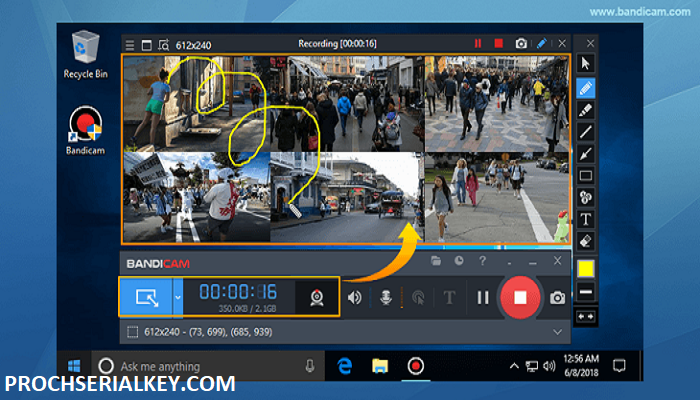Toggle the webcam overlay icon
This screenshot has width=700, height=400.
[317, 297]
